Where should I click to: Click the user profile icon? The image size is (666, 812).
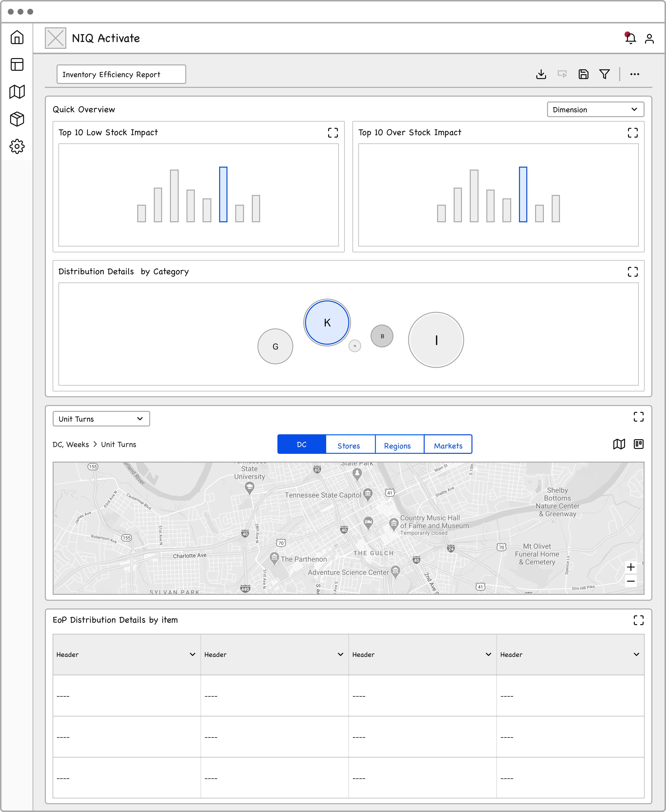point(649,38)
